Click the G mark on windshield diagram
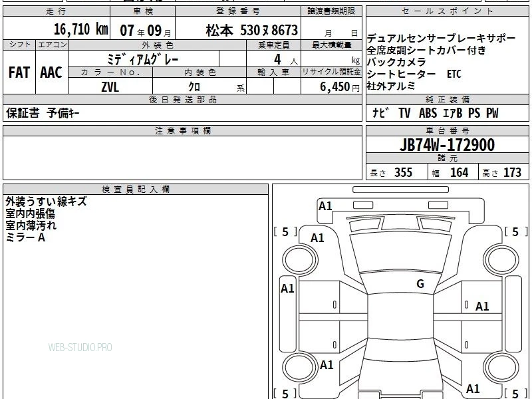The width and height of the screenshot is (532, 399). point(420,284)
